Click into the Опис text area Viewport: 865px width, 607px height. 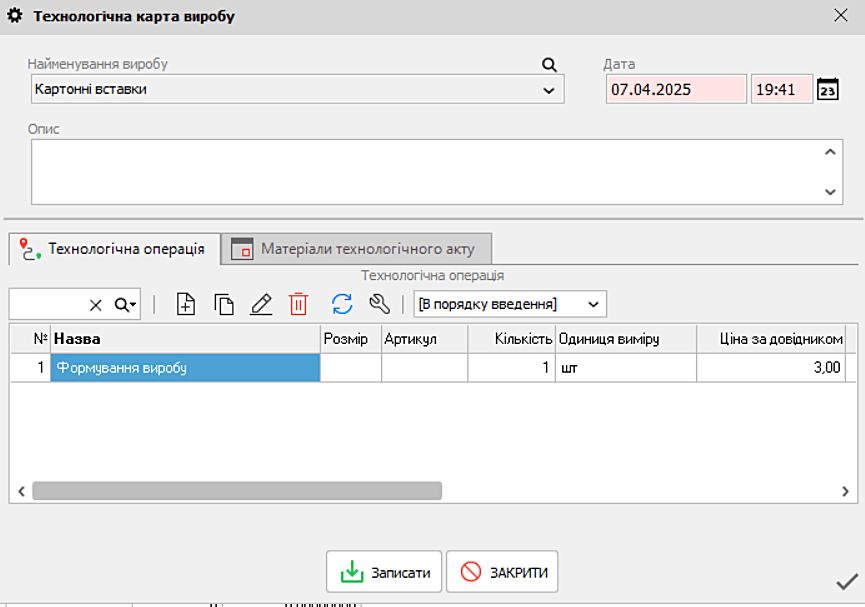[x=425, y=171]
